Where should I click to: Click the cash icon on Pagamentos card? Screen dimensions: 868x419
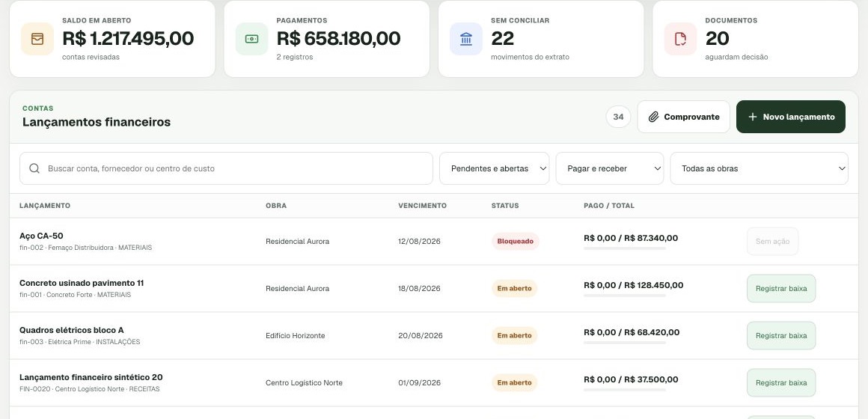pos(252,39)
